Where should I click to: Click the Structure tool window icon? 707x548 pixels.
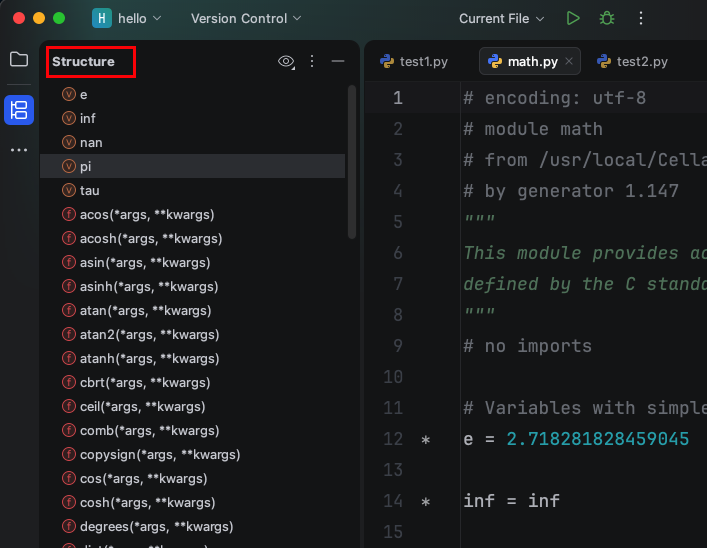point(19,109)
